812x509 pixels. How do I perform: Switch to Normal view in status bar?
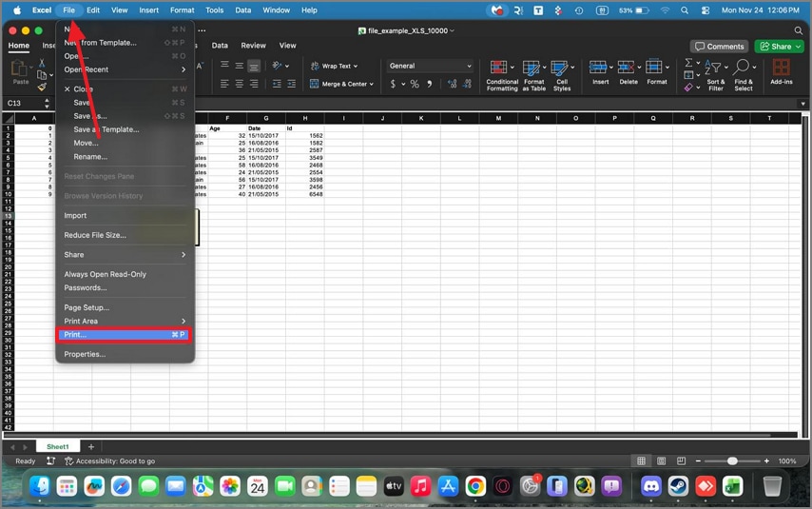(x=641, y=460)
